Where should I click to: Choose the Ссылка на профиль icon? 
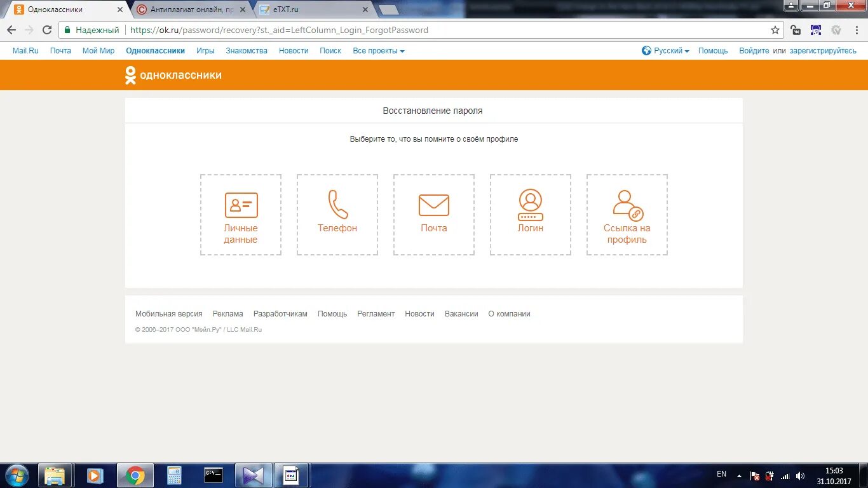point(627,205)
